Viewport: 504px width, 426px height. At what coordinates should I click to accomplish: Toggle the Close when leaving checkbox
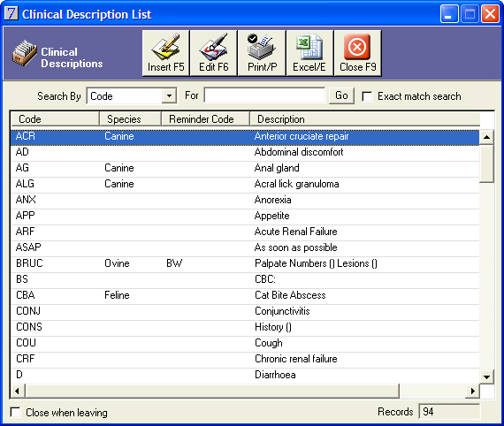click(x=15, y=412)
